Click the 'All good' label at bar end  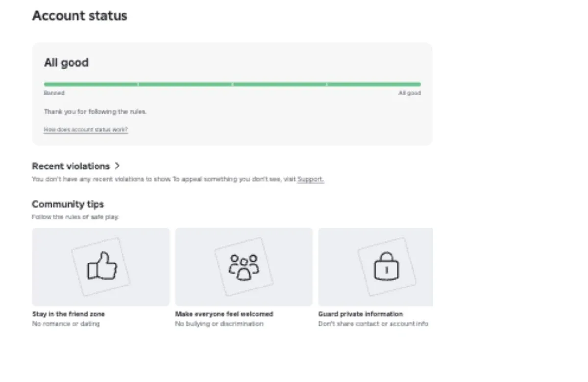pyautogui.click(x=410, y=93)
